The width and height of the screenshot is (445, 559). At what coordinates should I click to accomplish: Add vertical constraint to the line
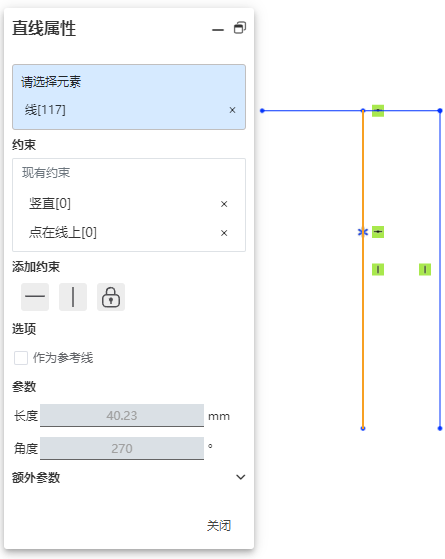[73, 297]
